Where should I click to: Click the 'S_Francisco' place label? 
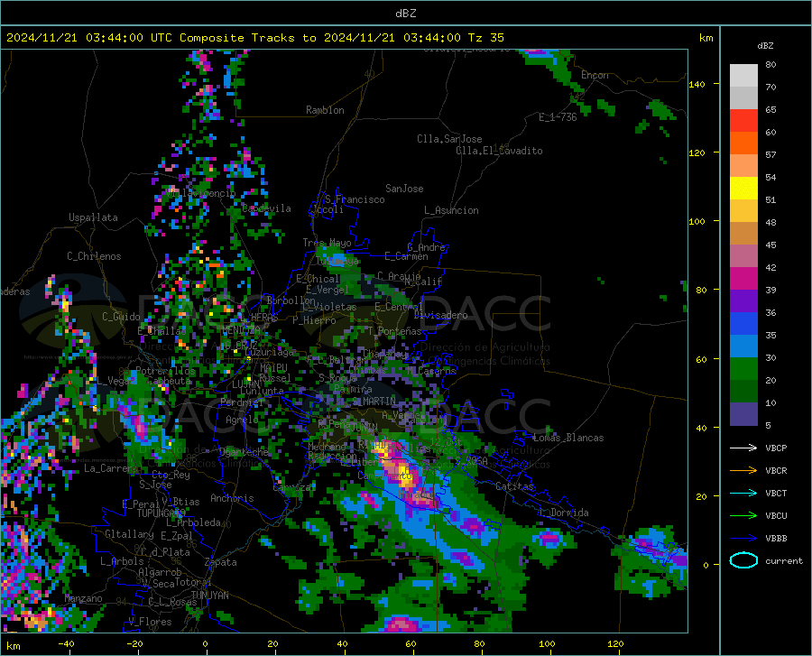(x=355, y=199)
